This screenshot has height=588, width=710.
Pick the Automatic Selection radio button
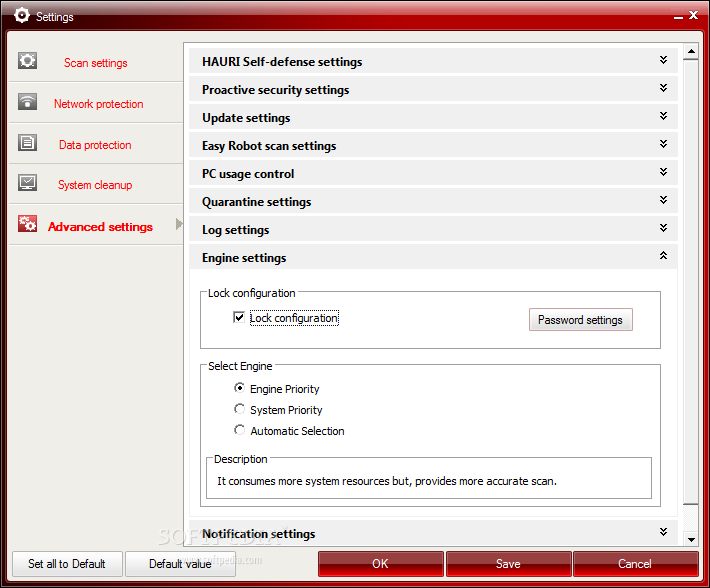(239, 430)
